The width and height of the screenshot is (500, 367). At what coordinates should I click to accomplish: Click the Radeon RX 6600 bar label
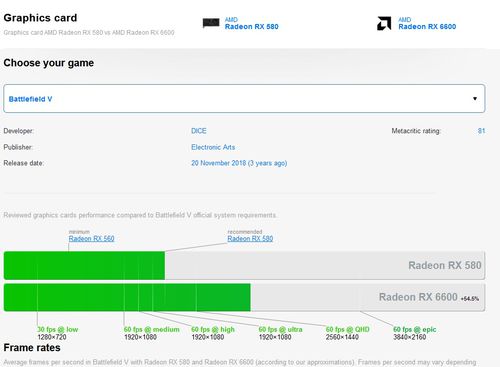[418, 297]
